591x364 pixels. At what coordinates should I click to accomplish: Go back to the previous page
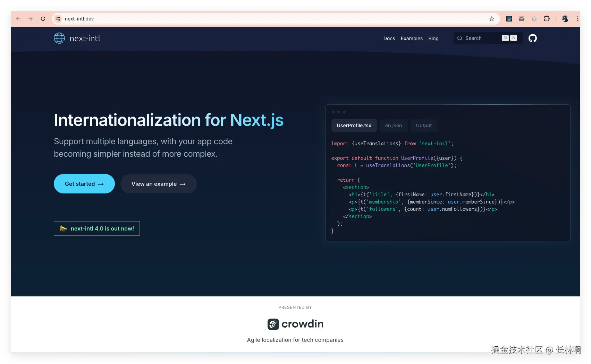pyautogui.click(x=18, y=19)
